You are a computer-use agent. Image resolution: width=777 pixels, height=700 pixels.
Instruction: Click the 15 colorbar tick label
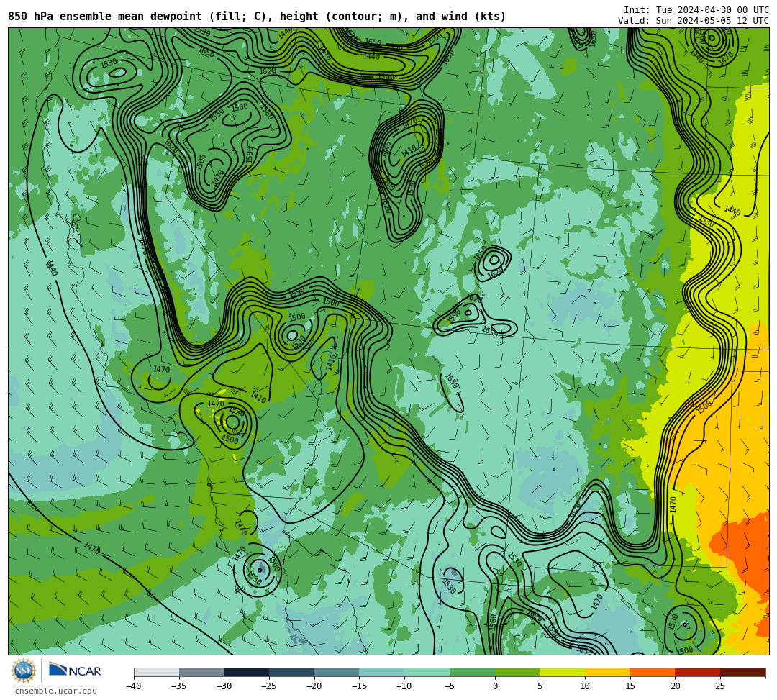pos(630,686)
